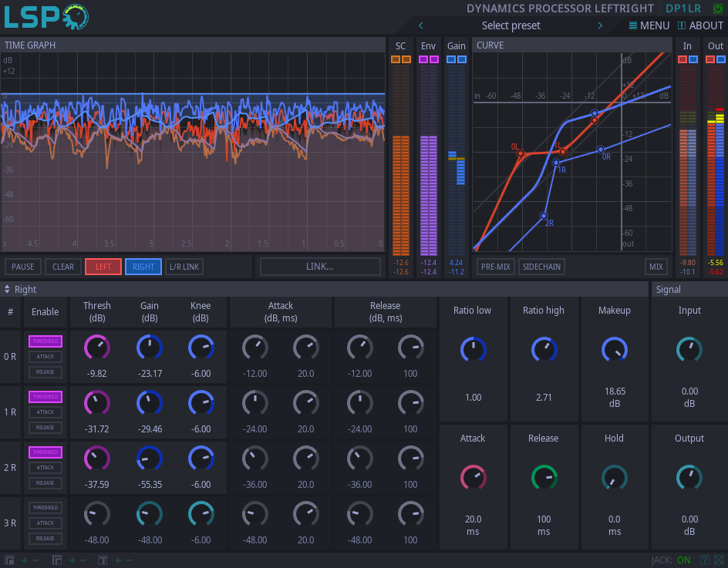Toggle ATTACK for row 0 R
Screen dimensions: 728x568
coord(45,357)
